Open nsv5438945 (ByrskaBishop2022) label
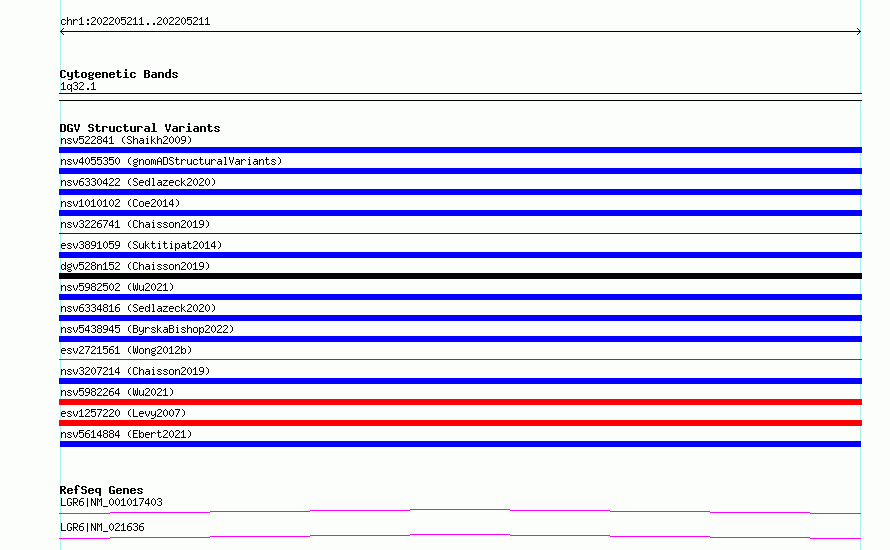 (147, 329)
